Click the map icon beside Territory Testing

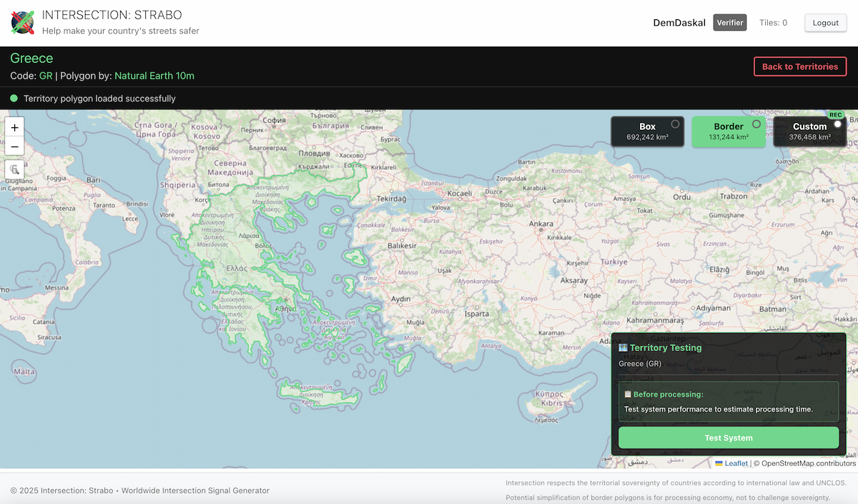(623, 347)
